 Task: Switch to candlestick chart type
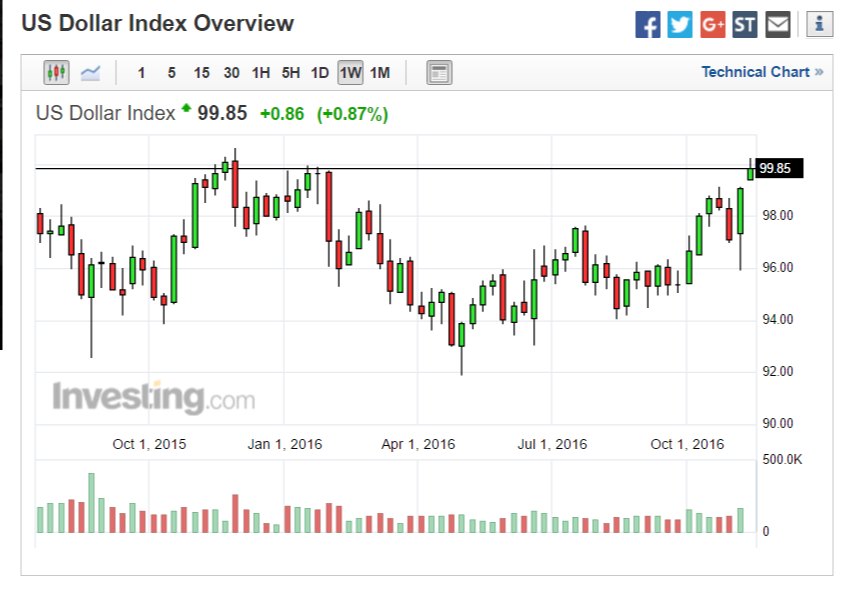tap(57, 72)
